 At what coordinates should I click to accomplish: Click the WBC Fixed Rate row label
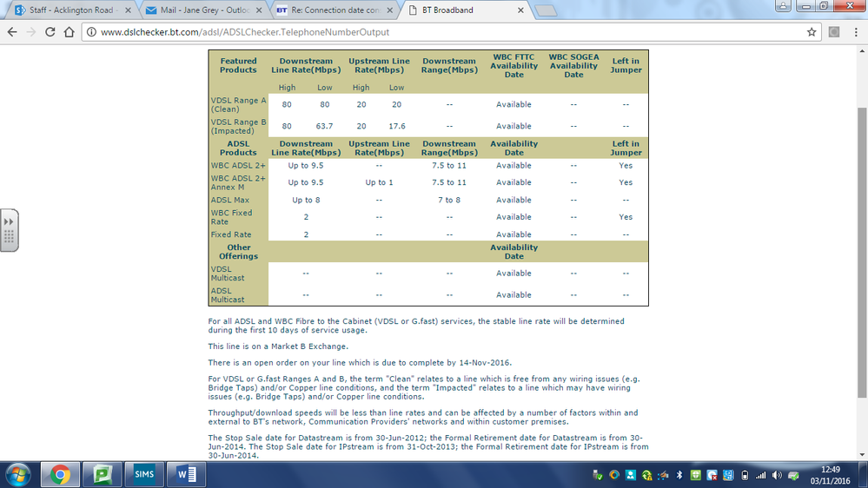[x=231, y=217]
